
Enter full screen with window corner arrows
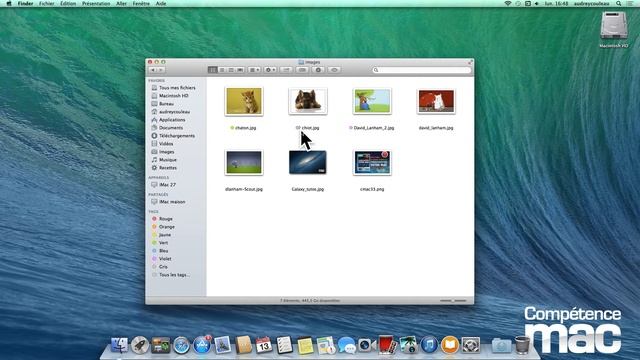[470, 62]
